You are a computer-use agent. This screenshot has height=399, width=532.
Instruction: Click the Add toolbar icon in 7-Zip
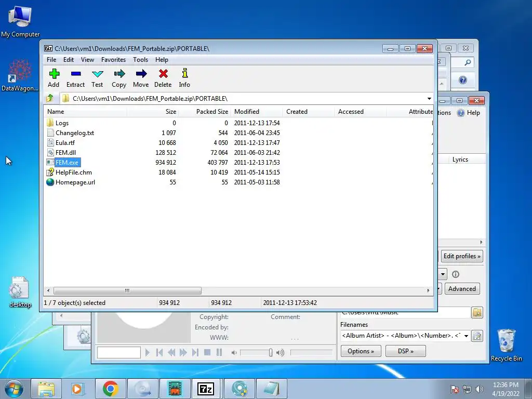click(x=54, y=78)
